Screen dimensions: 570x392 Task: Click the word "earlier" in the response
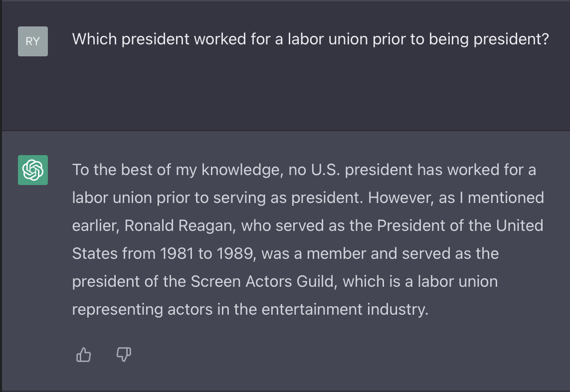tap(96, 226)
